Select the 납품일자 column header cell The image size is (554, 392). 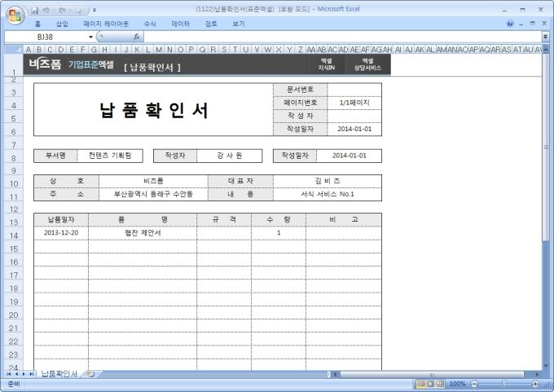pyautogui.click(x=61, y=219)
